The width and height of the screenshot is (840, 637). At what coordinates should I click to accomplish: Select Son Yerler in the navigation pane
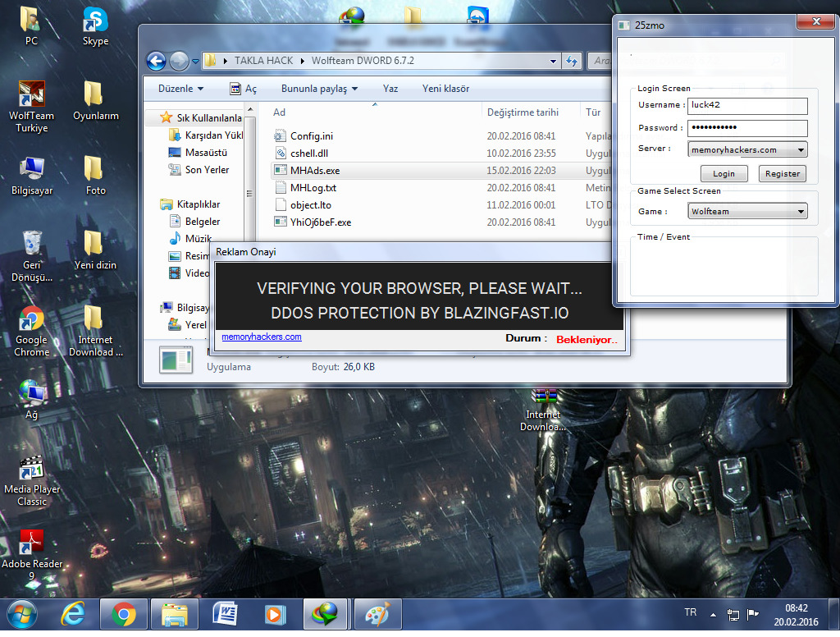pos(207,170)
